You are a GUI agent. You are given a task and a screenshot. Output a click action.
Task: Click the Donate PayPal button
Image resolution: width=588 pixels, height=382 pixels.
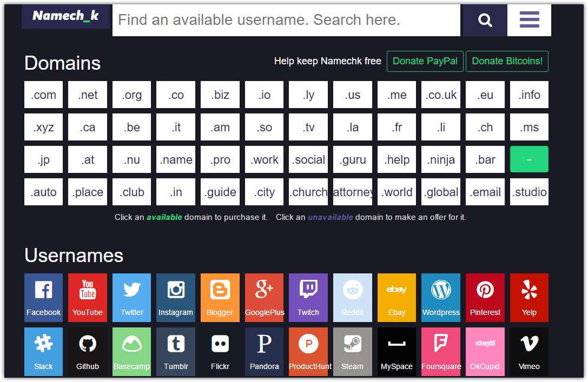pos(425,61)
